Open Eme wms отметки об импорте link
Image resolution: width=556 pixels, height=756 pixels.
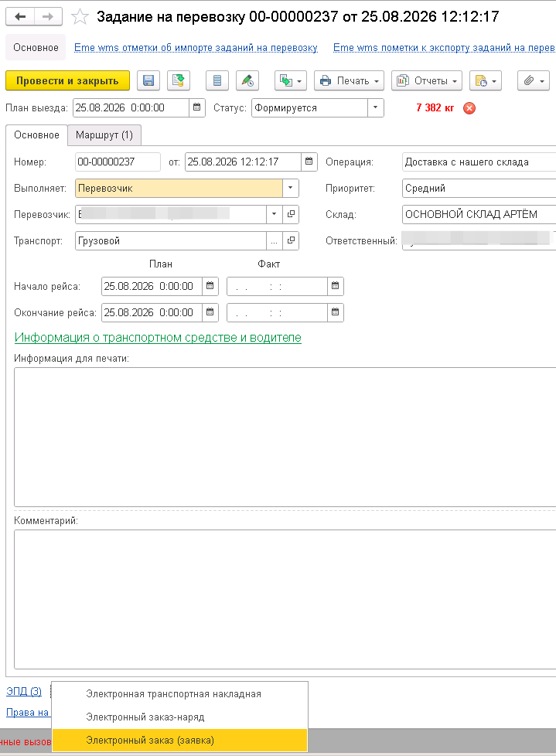tap(196, 48)
